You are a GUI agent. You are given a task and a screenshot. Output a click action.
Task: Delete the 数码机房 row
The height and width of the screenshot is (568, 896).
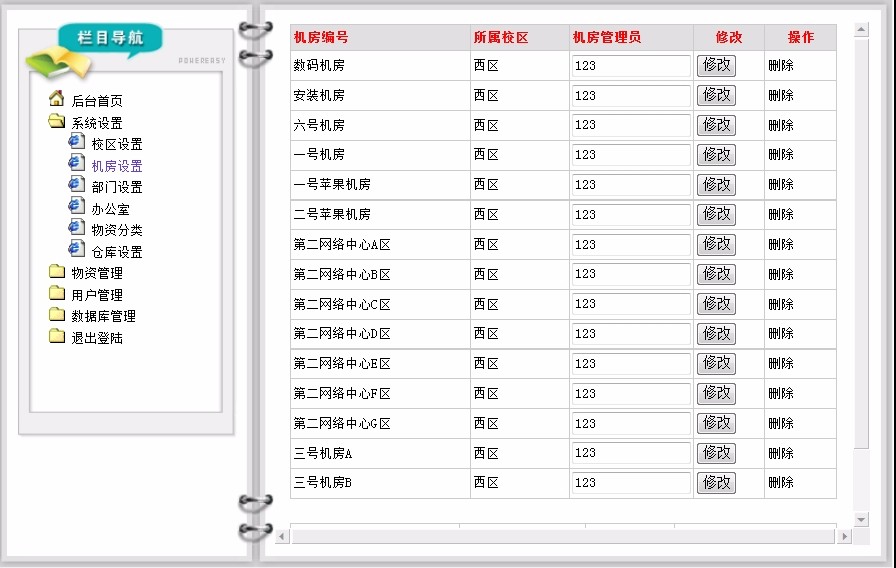click(781, 65)
